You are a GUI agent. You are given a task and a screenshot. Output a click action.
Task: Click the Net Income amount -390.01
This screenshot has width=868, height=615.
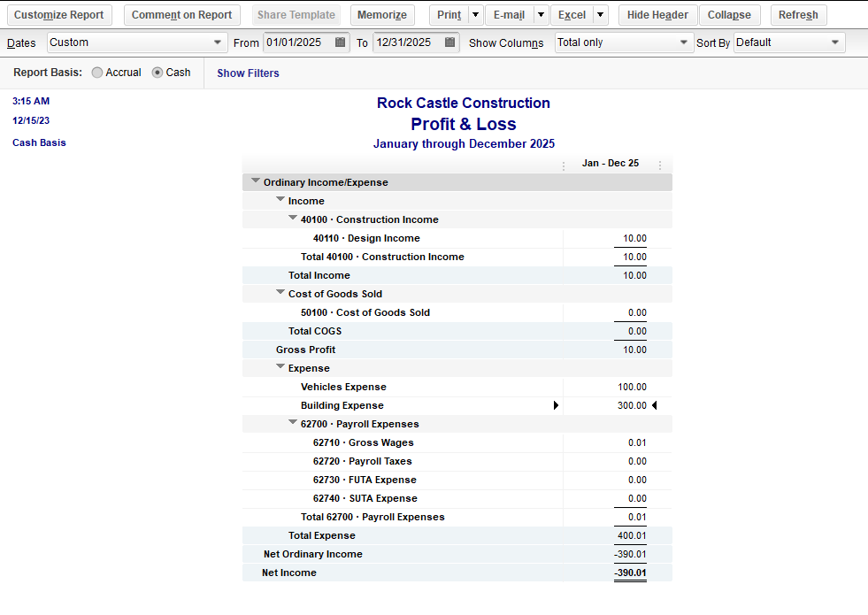[x=630, y=573]
